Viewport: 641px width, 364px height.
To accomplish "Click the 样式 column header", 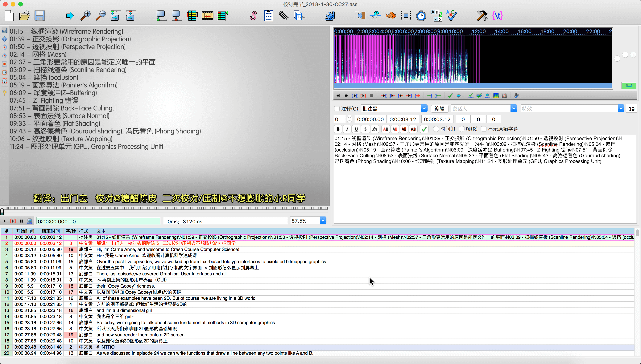I will pyautogui.click(x=84, y=231).
